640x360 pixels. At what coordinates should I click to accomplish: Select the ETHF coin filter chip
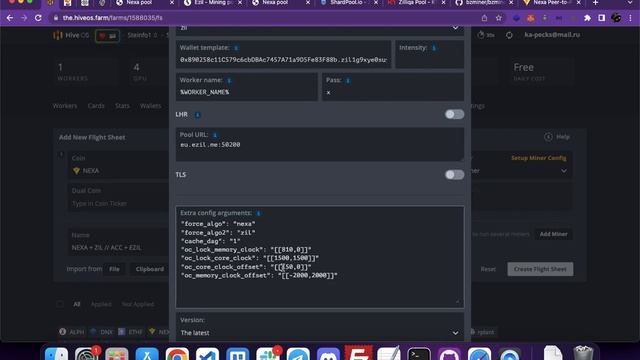coord(131,332)
